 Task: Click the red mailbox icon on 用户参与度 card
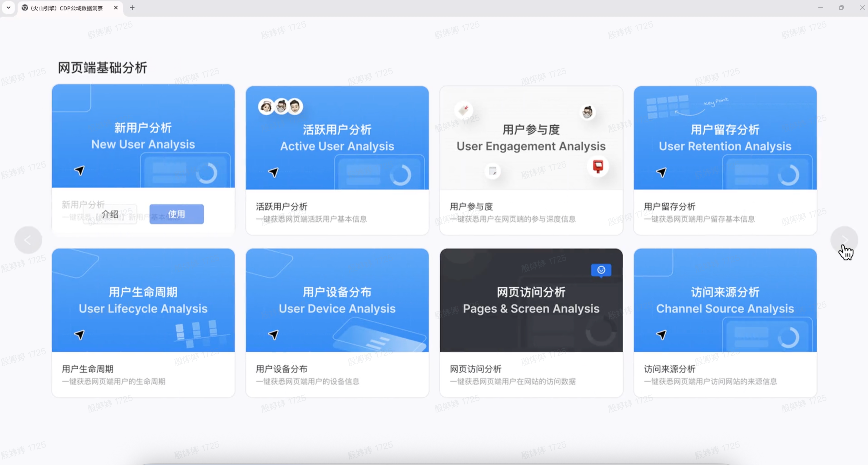click(598, 166)
